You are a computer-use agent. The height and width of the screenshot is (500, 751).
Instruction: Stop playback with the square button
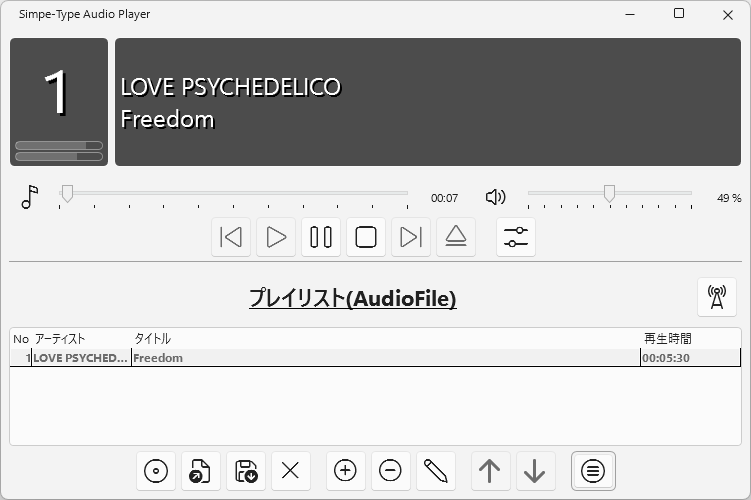point(366,237)
